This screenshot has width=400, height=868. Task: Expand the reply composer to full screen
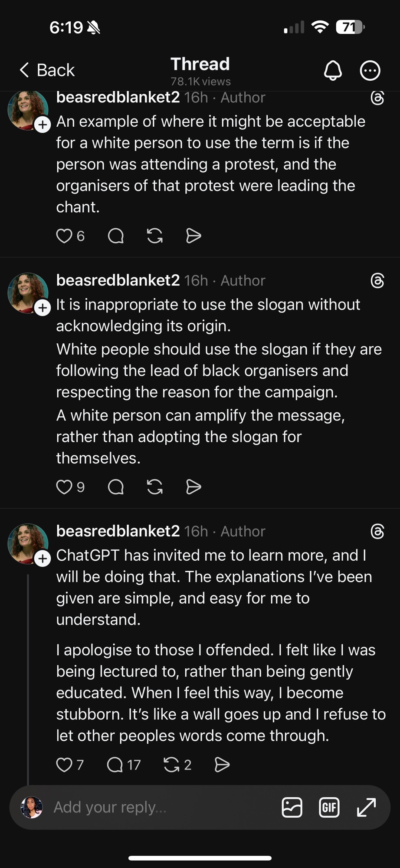[367, 807]
